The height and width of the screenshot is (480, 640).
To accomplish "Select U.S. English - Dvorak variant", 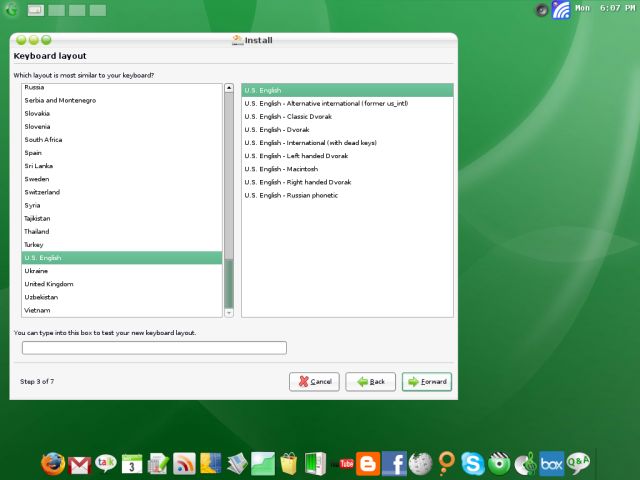I will (347, 129).
